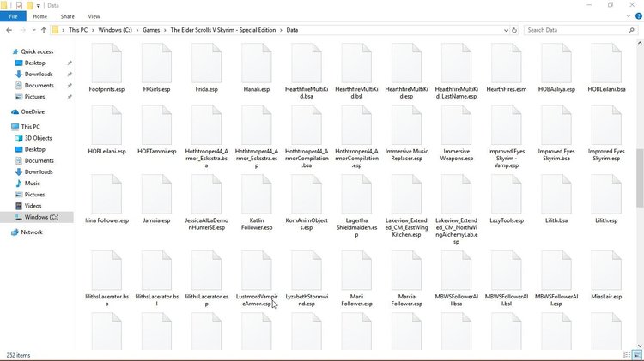The image size is (644, 361).
Task: Switch to large icons view in status bar
Action: (637, 355)
